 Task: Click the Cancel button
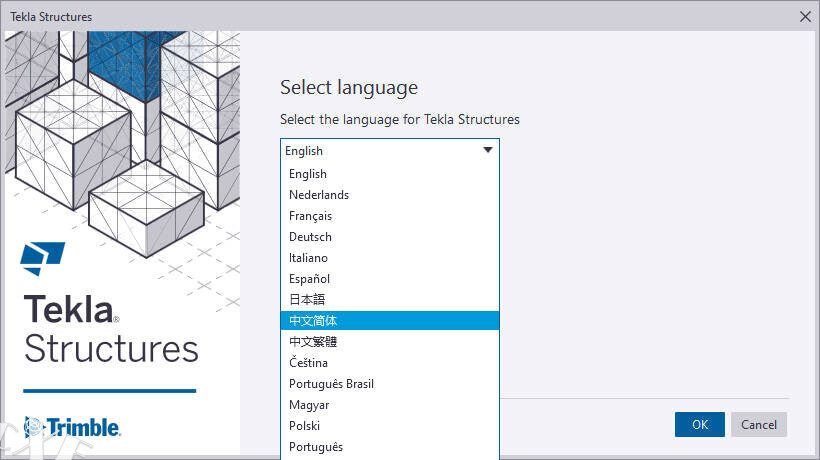[x=758, y=424]
